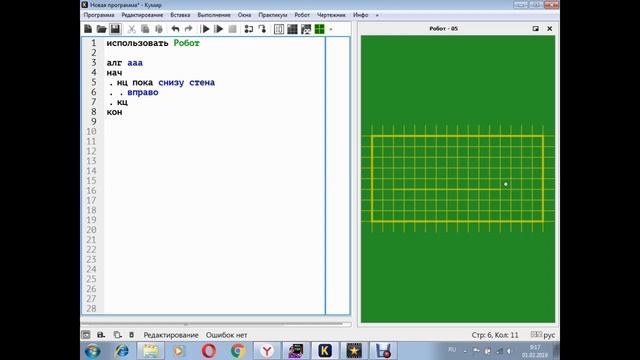Step into the next instruction
The image size is (640, 360).
[x=262, y=29]
